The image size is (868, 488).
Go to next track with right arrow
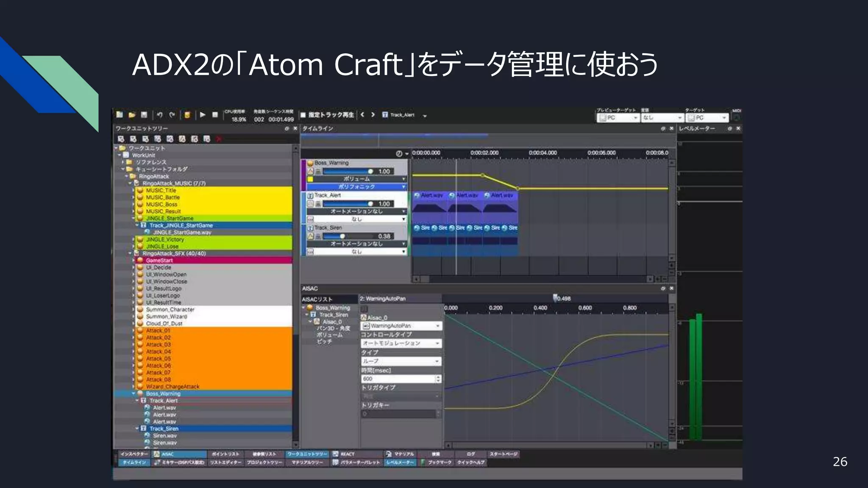(x=373, y=114)
